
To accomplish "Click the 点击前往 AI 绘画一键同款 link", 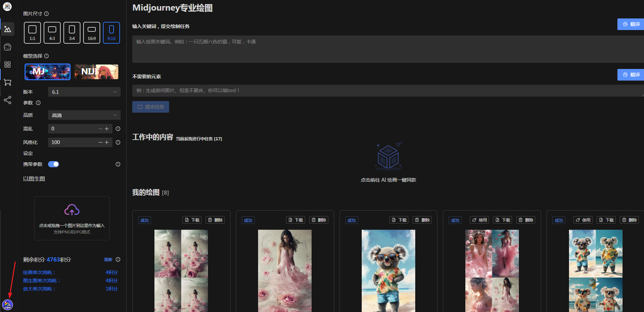I will coord(389,180).
